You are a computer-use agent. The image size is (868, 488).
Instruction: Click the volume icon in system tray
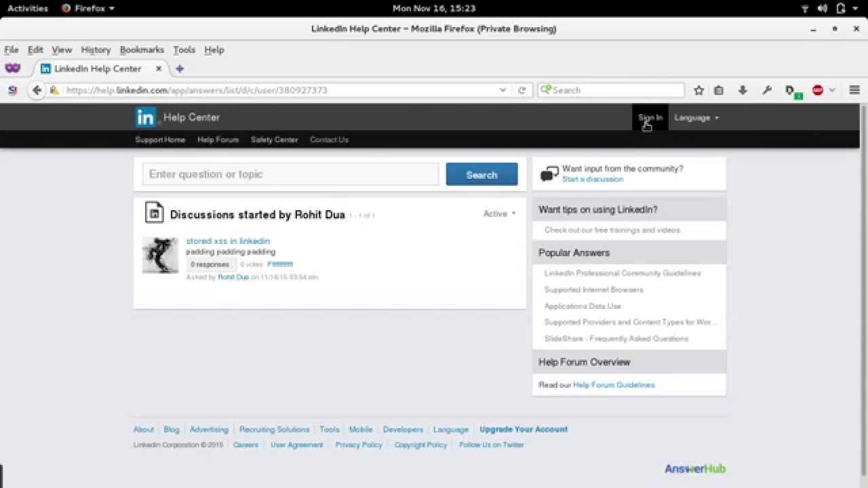823,8
